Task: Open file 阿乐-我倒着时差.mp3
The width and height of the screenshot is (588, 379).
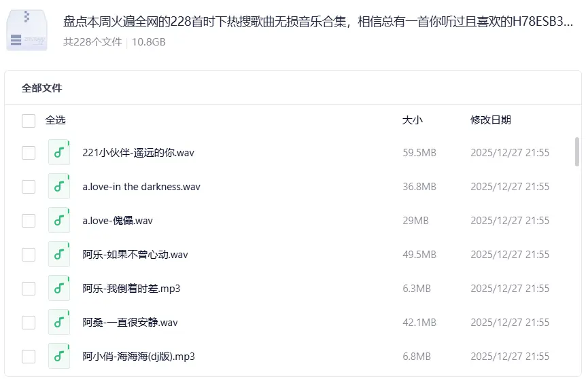Action: coord(131,288)
